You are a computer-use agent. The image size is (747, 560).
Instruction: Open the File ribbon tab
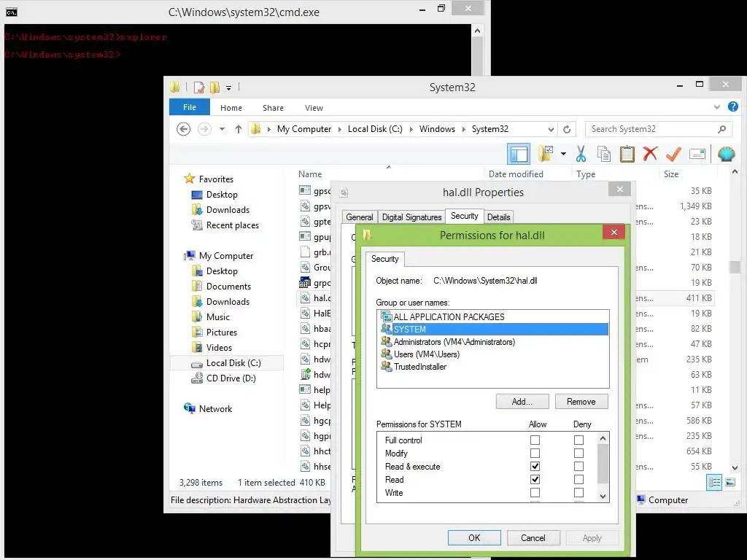click(x=190, y=107)
